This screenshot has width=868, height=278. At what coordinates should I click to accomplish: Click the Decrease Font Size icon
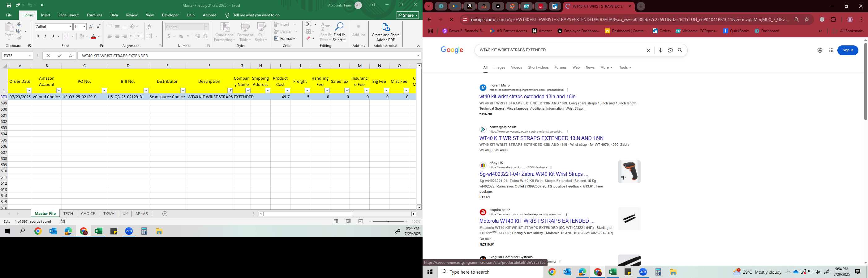pos(98,27)
